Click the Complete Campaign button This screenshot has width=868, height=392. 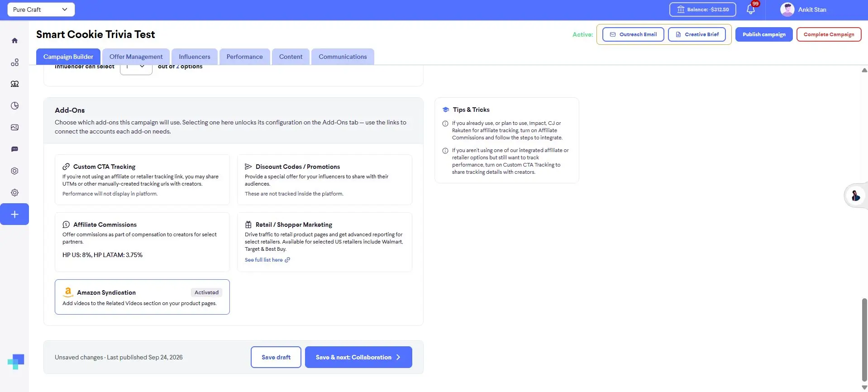(x=829, y=34)
